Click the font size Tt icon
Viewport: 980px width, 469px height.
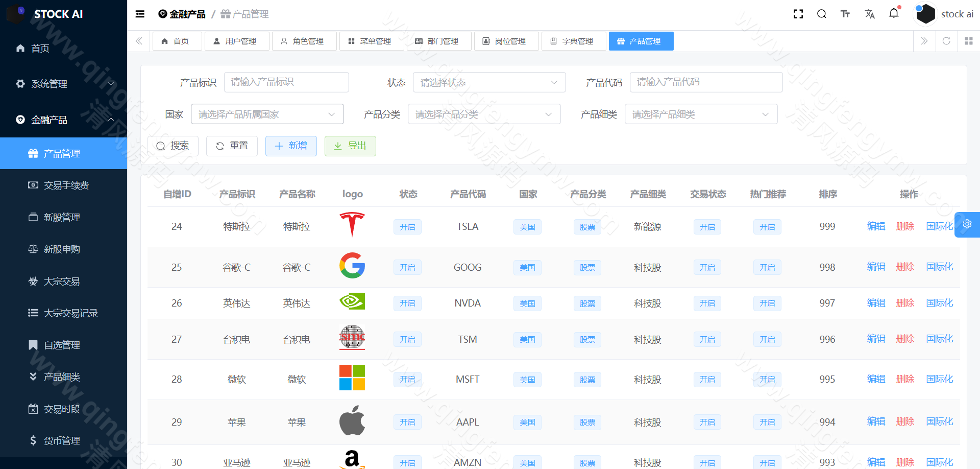[845, 14]
